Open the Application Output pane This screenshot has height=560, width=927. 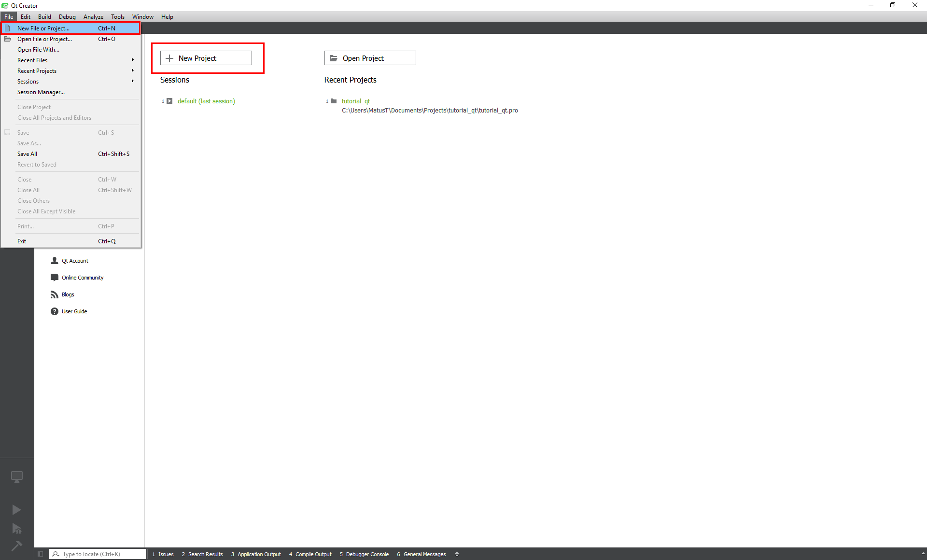click(256, 554)
